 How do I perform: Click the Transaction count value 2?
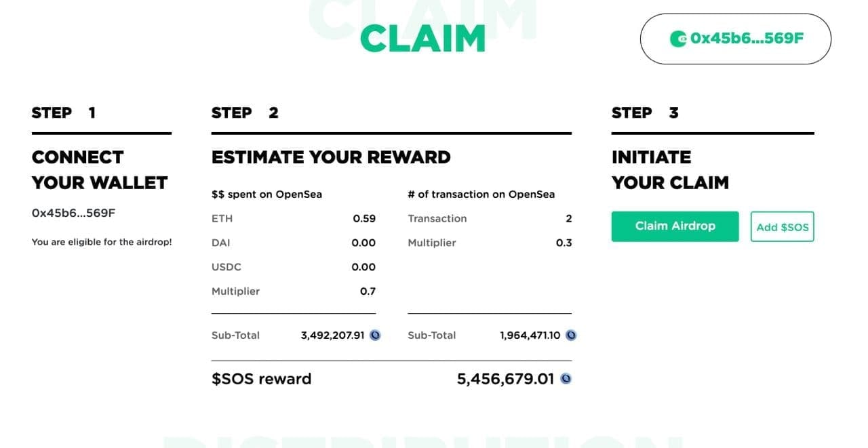click(x=568, y=218)
